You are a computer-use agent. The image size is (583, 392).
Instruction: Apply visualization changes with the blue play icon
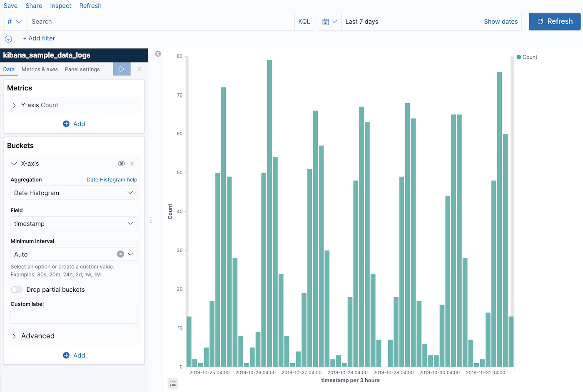tap(122, 69)
